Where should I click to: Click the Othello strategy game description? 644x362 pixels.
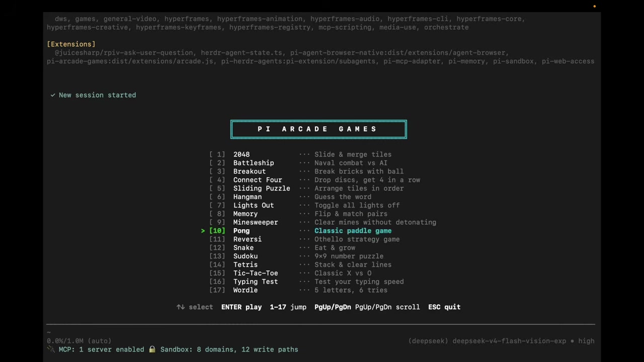point(357,239)
